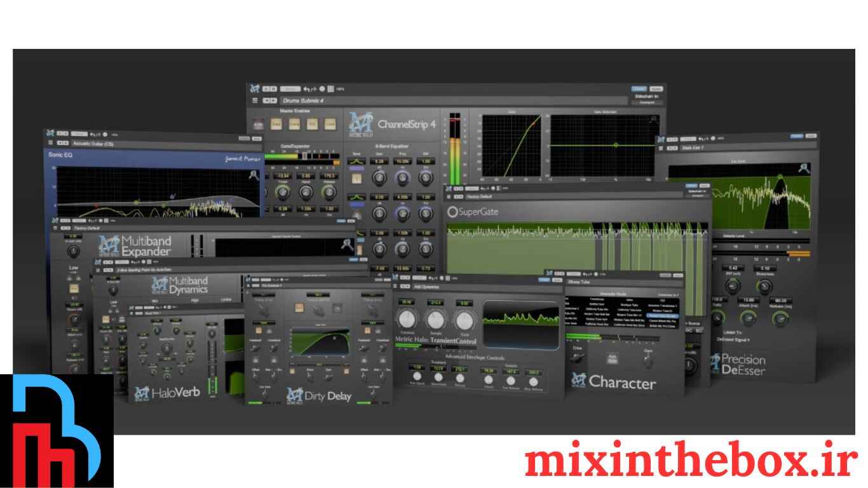Click the Peak Attack knob in Advanced Envelope Controls
This screenshot has height=488, width=868.
417,377
